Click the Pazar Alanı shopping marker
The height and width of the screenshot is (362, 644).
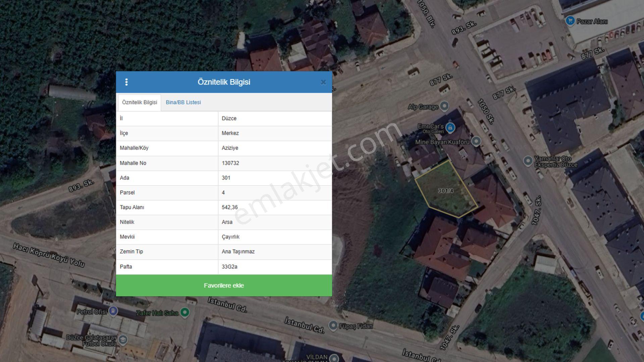[570, 21]
